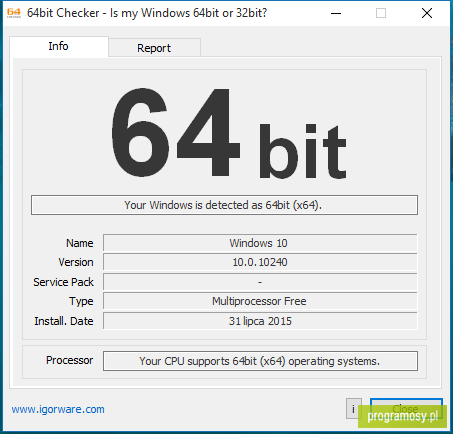The height and width of the screenshot is (434, 453).
Task: Click the 'Version' label
Action: point(76,262)
